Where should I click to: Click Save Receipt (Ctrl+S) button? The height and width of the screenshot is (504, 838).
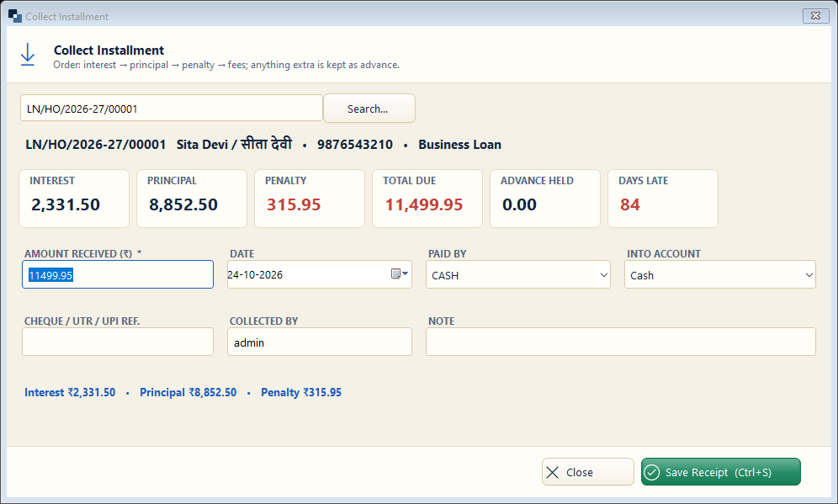[x=720, y=472]
